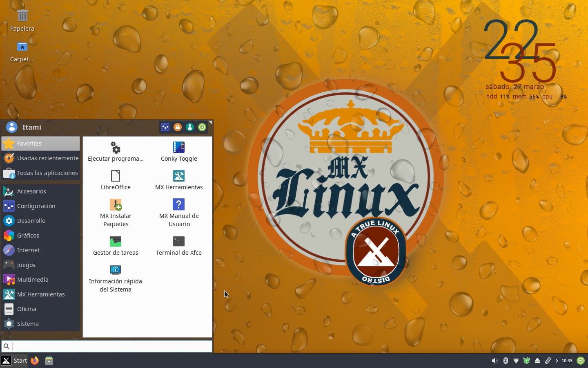This screenshot has height=368, width=588.
Task: Click the green logout button in taskbar
Action: (x=581, y=361)
